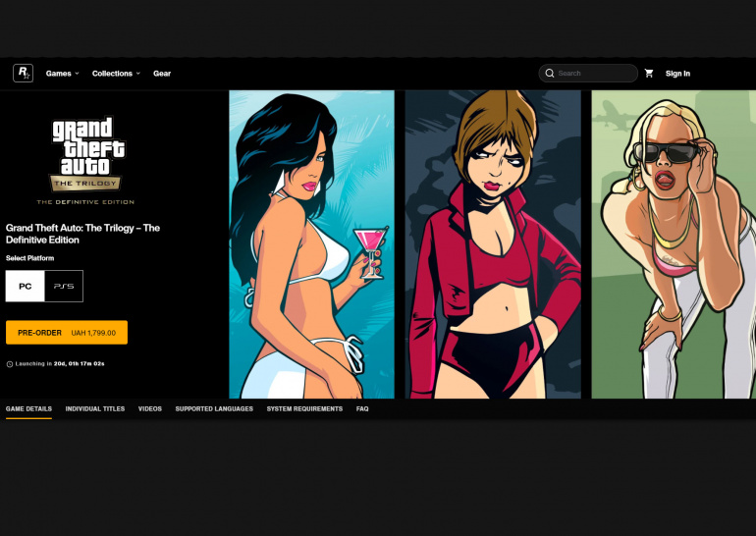Open the San Andreas artwork with sunglasses

674,244
